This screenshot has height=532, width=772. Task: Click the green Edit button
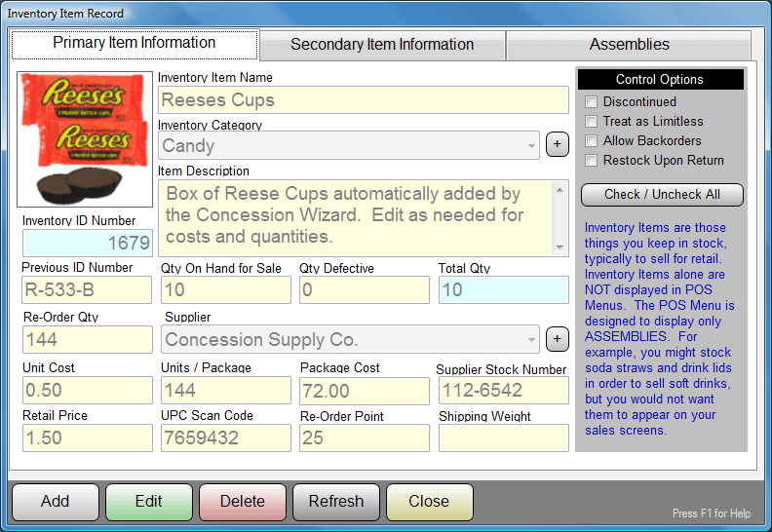pyautogui.click(x=149, y=502)
